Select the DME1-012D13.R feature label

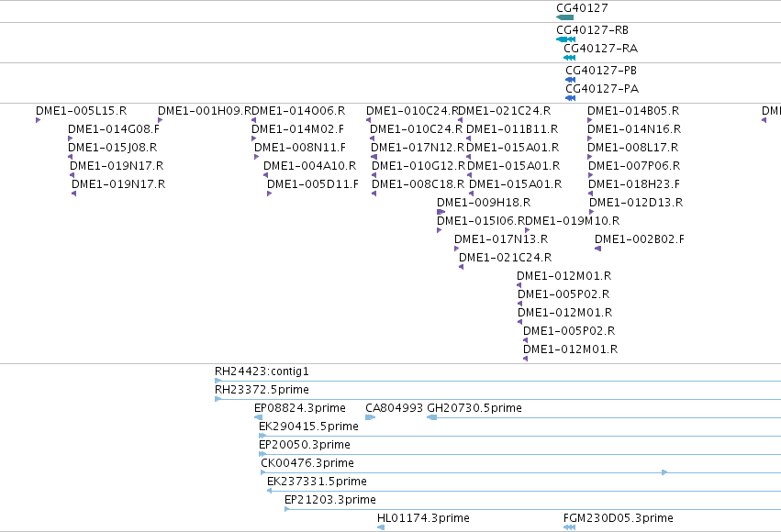tap(636, 203)
